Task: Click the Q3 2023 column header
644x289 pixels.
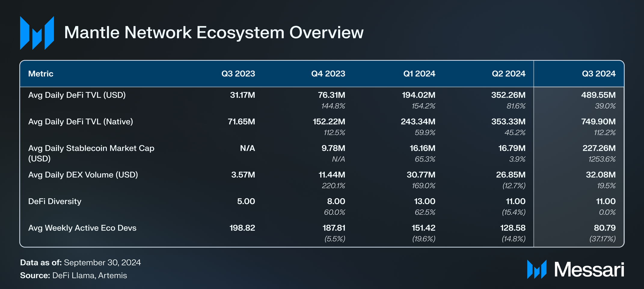Action: [x=238, y=74]
